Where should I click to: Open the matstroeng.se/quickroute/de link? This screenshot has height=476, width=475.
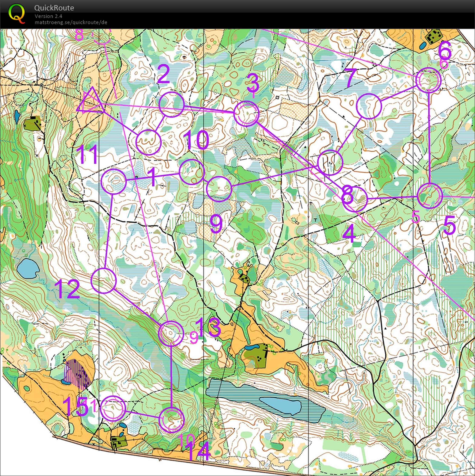(71, 22)
